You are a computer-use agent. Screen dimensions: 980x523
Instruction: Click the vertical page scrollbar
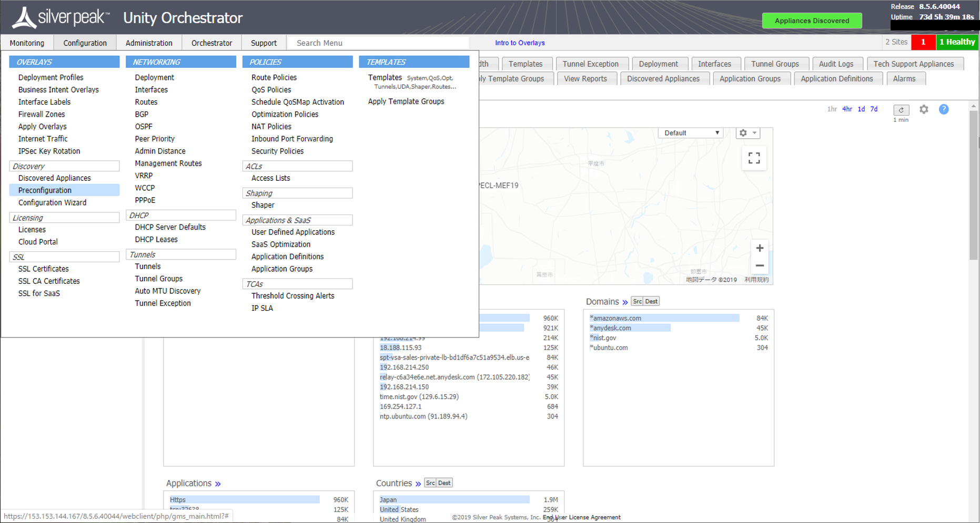point(974,184)
